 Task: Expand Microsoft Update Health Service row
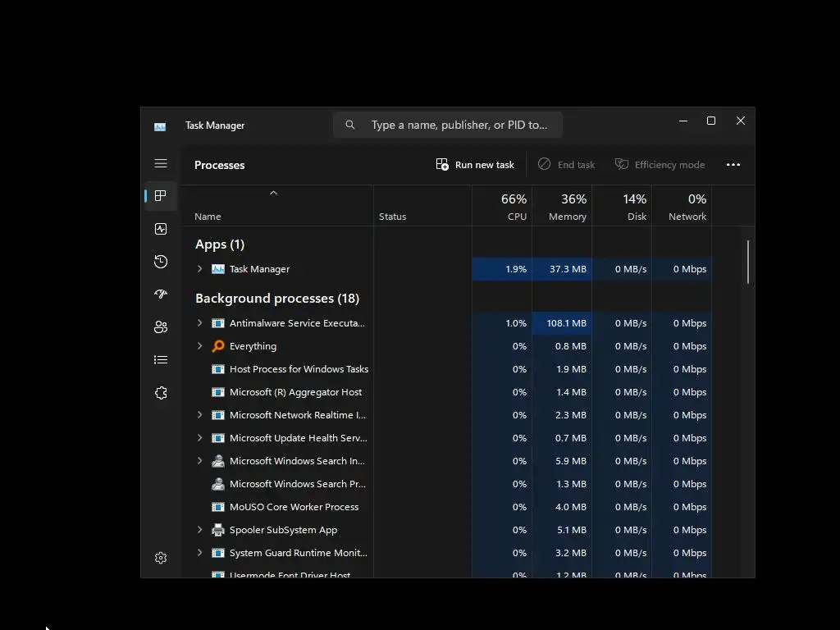click(200, 438)
